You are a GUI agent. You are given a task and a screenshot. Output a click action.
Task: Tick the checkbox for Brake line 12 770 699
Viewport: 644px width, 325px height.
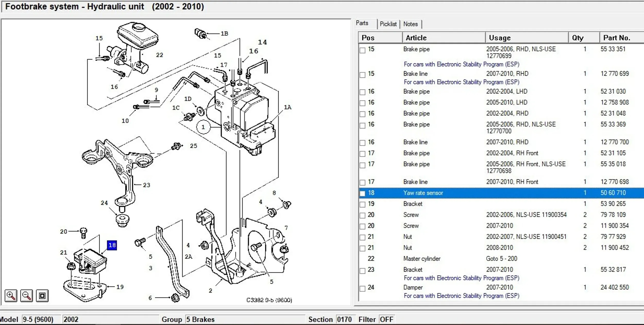click(x=362, y=75)
